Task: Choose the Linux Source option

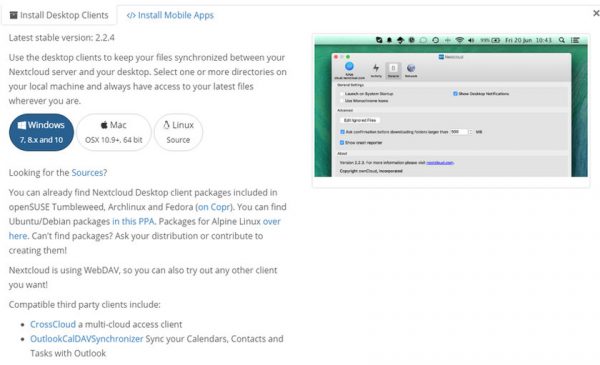Action: coord(178,132)
